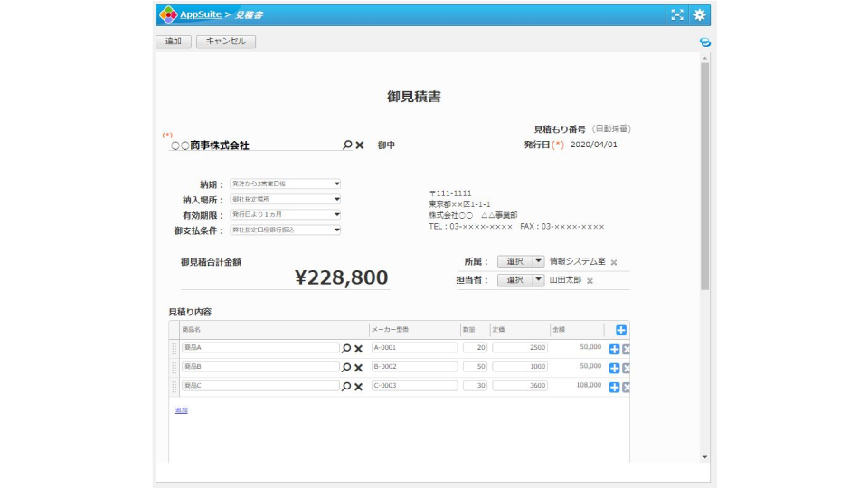This screenshot has height=488, width=868.
Task: Expand the 担当者 選択 dropdown arrow
Action: [538, 280]
